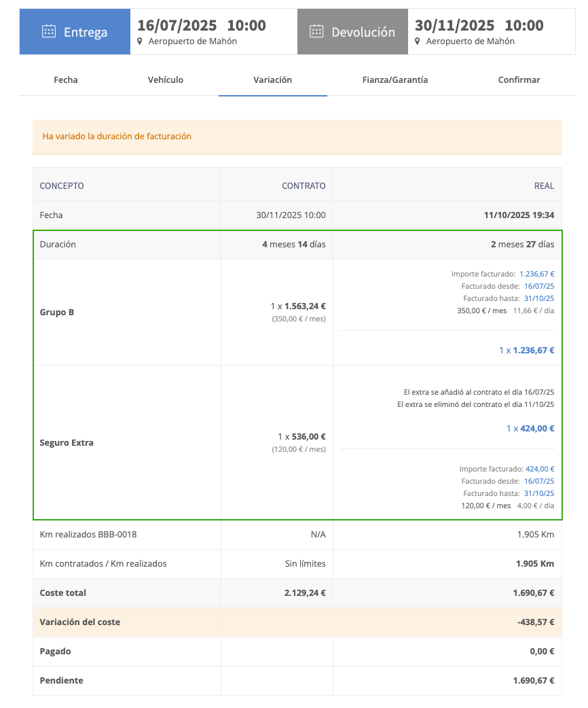
Task: Click the return date 30/11/2025 10:00
Action: click(479, 26)
